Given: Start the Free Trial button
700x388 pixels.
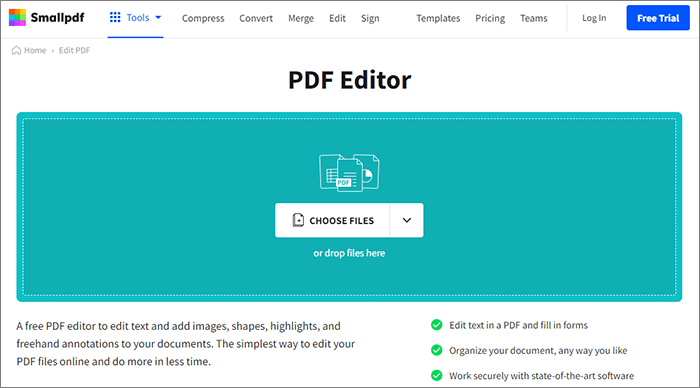Looking at the screenshot, I should click(658, 18).
